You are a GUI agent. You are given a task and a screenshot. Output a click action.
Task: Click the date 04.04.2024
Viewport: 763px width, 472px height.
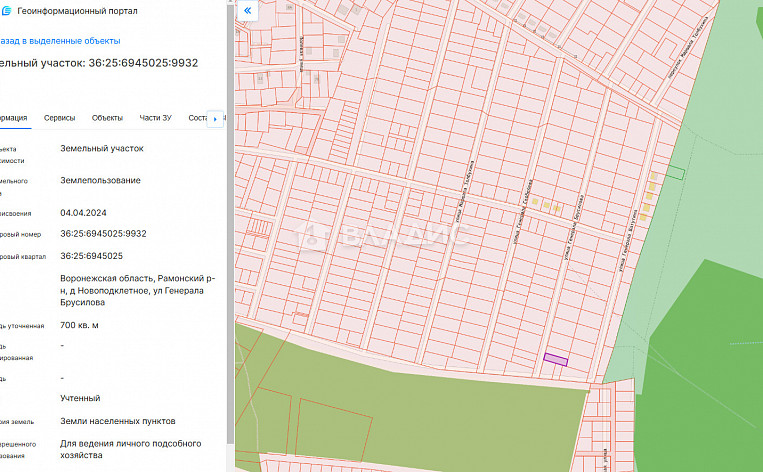[x=83, y=213]
